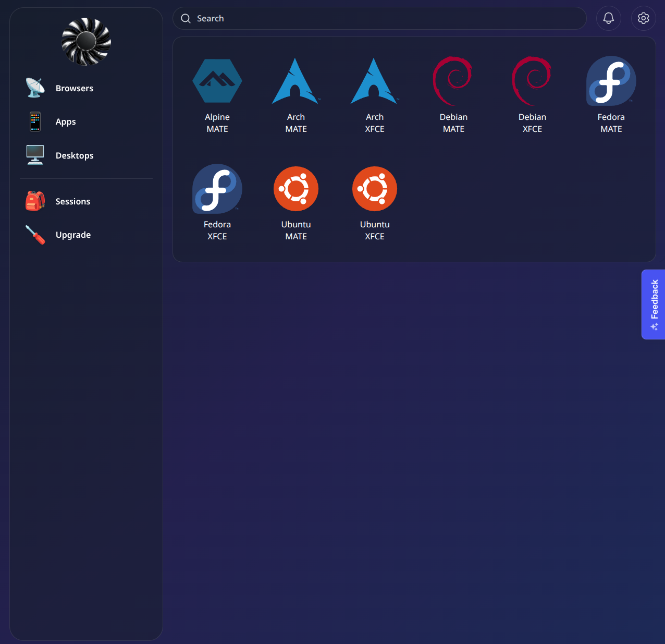Viewport: 665px width, 644px height.
Task: Click the "Fedora MATE" label text
Action: pyautogui.click(x=611, y=123)
